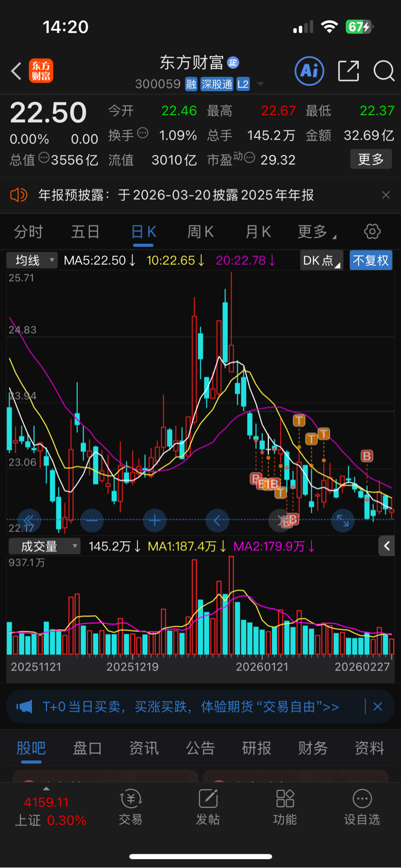Viewport: 401px width, 868px height.
Task: Tap the 融 margin badge
Action: (191, 84)
